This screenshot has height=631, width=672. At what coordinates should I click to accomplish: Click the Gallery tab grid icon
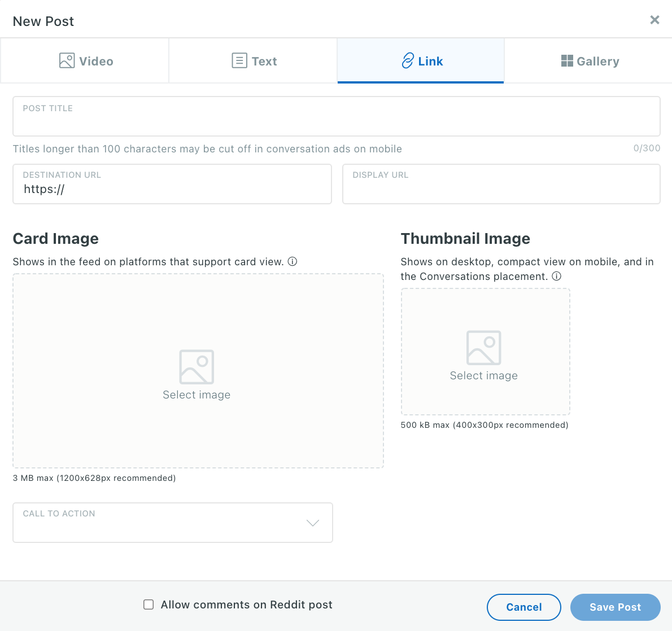click(567, 61)
